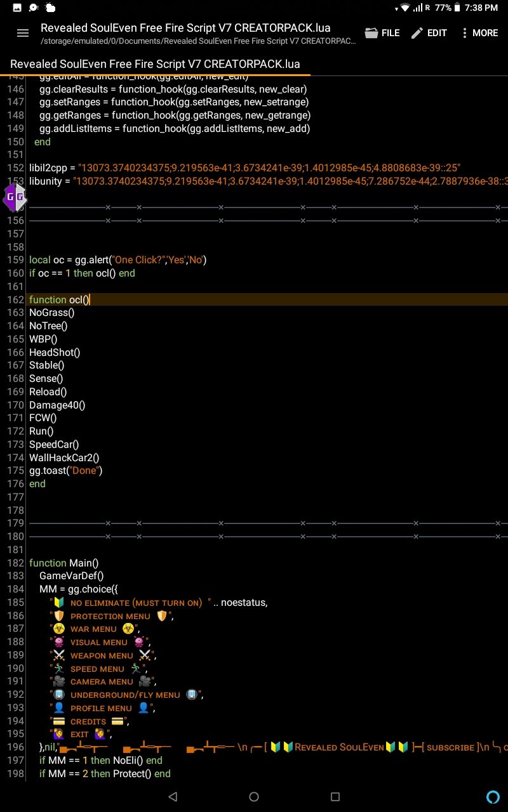Viewport: 508px width, 812px height.
Task: Tap the Android back navigation button
Action: click(173, 797)
